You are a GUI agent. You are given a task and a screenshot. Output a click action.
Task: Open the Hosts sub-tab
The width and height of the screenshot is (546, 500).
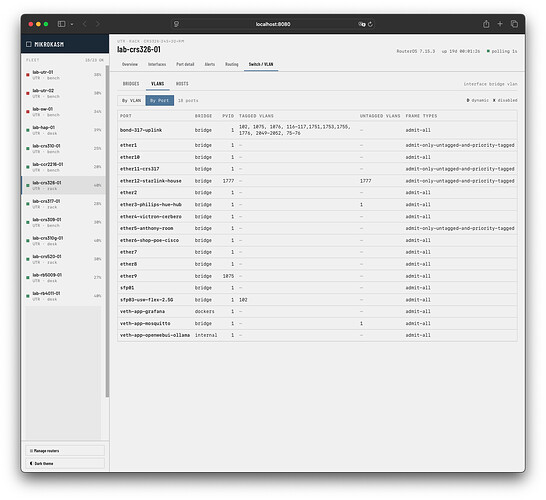point(182,84)
